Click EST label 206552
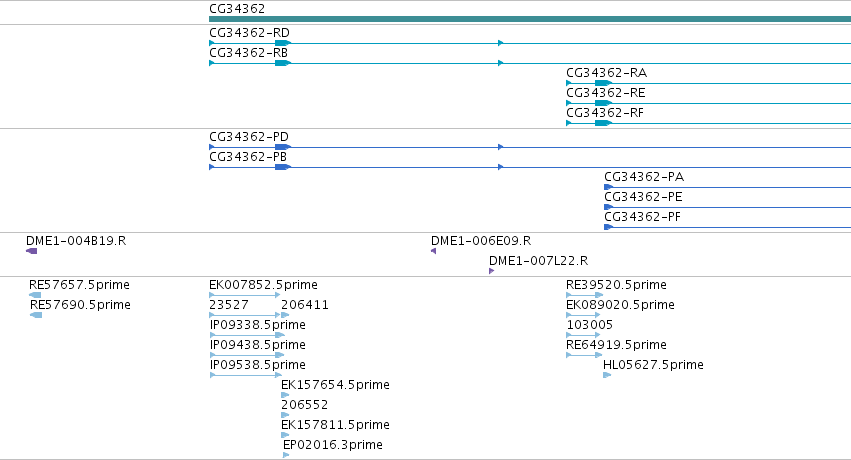The width and height of the screenshot is (851, 460). coord(304,405)
